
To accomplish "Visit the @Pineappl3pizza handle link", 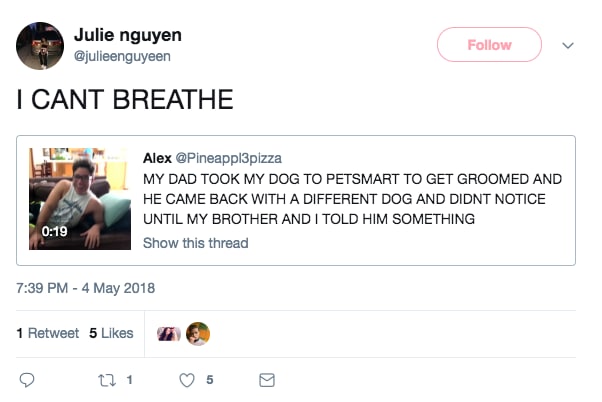I will [229, 158].
